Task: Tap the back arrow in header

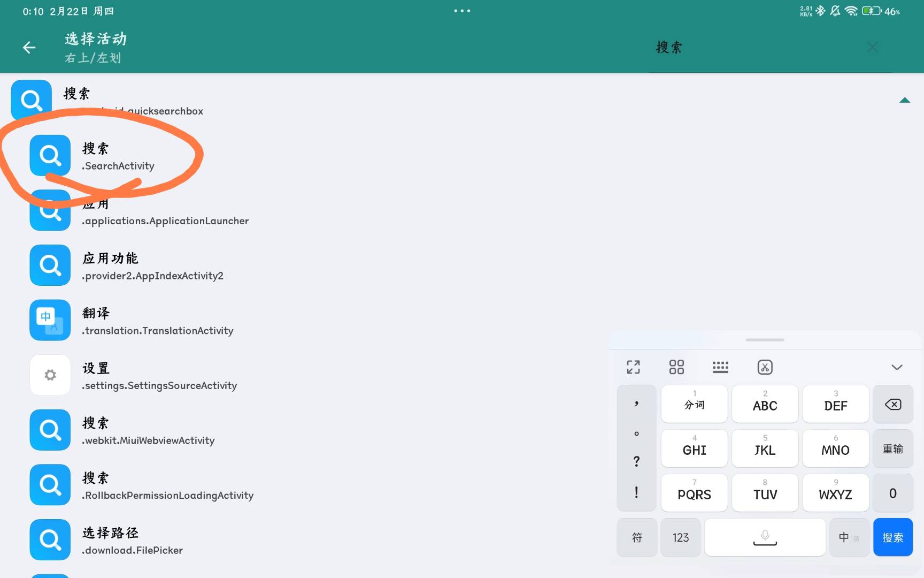Action: pos(29,48)
